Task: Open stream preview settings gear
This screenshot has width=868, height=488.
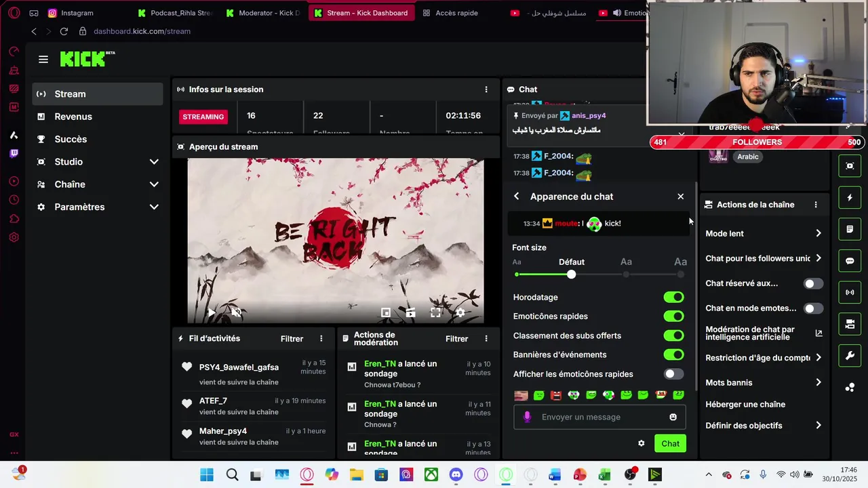Action: [460, 312]
